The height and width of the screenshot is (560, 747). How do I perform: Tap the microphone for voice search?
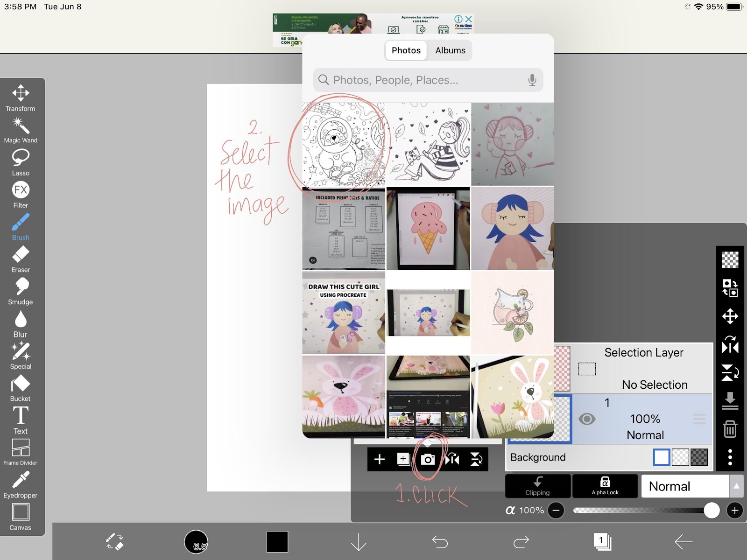pos(532,80)
